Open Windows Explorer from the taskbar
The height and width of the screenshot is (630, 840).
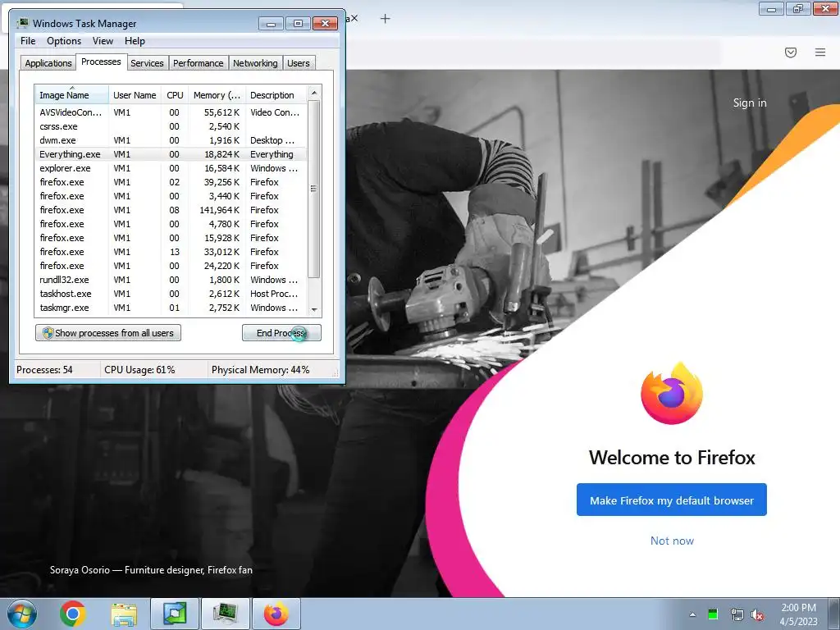point(124,614)
